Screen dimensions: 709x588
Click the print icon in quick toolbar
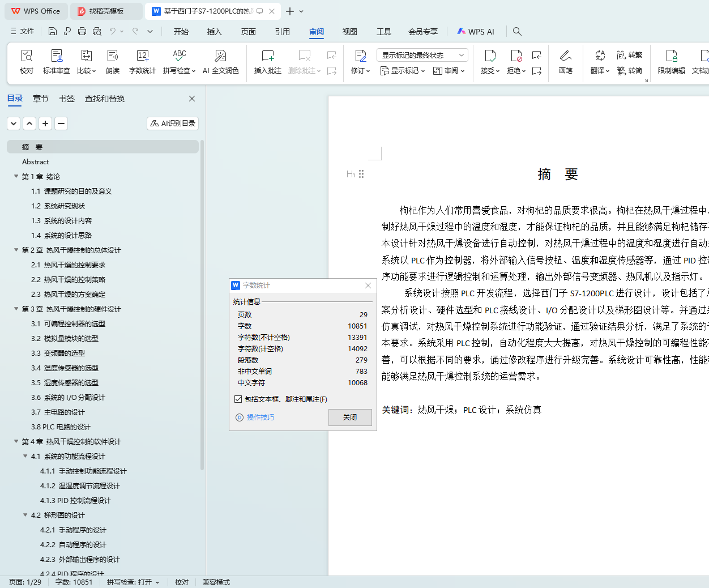click(82, 31)
